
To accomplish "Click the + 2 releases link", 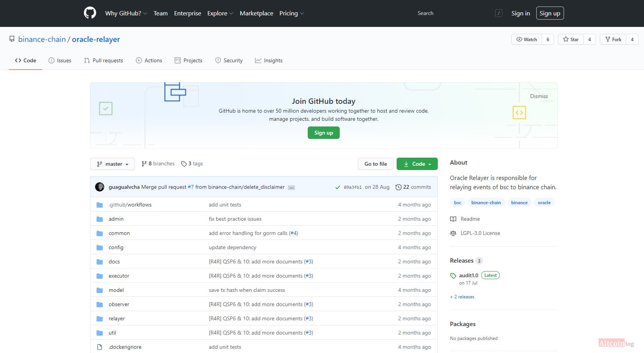I will pyautogui.click(x=462, y=297).
